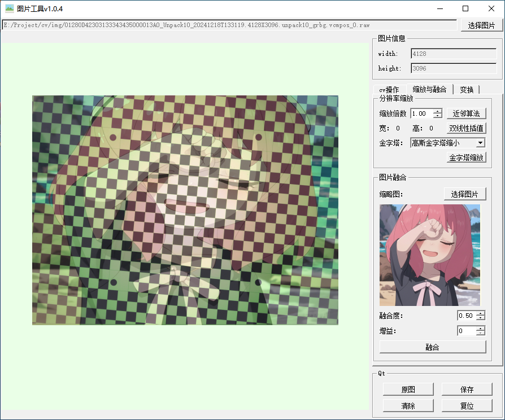Click the 原图 button

(x=408, y=390)
